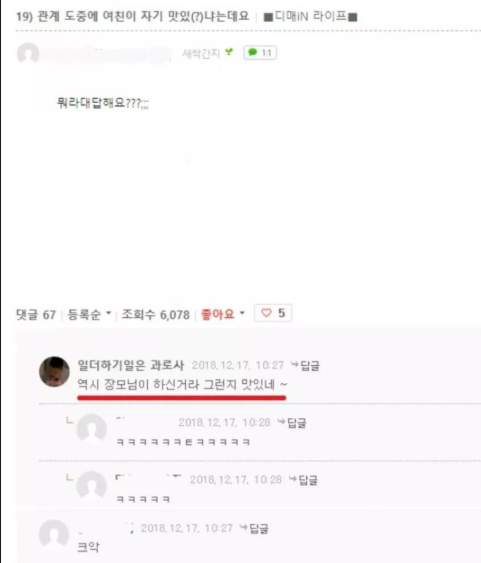Viewport: 481px width, 563px height.
Task: Click the green sprout rank icon
Action: [229, 52]
